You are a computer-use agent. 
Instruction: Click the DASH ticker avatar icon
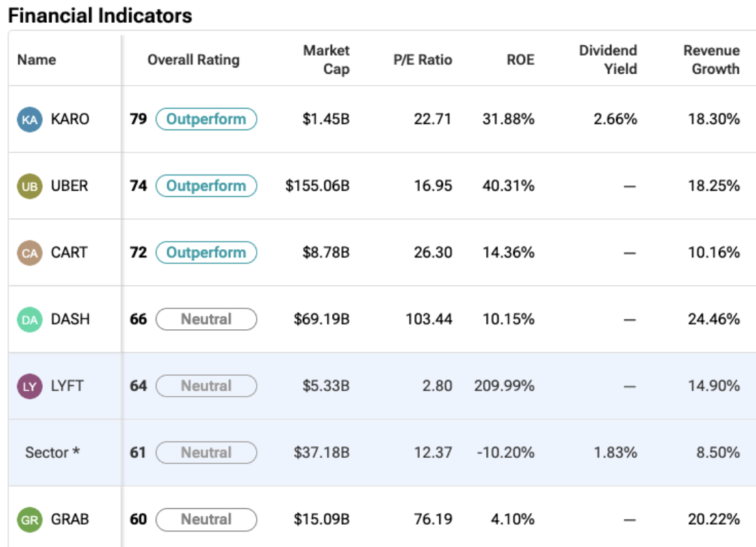pos(30,319)
